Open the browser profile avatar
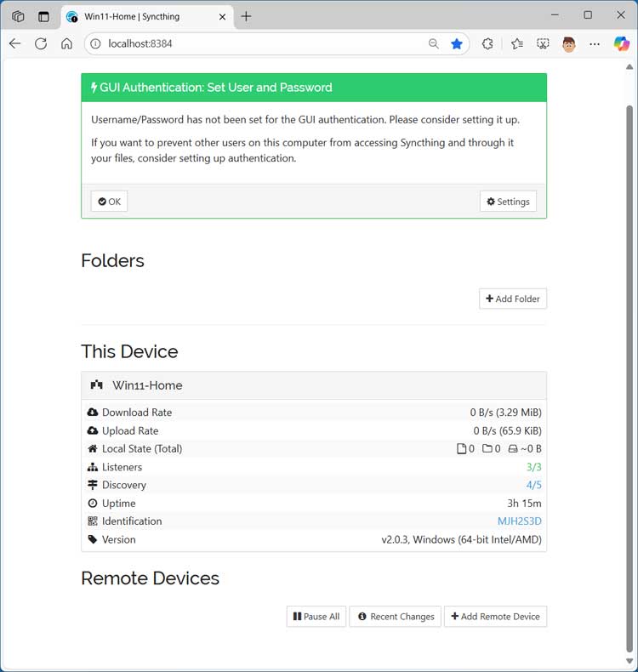638x672 pixels. point(568,43)
